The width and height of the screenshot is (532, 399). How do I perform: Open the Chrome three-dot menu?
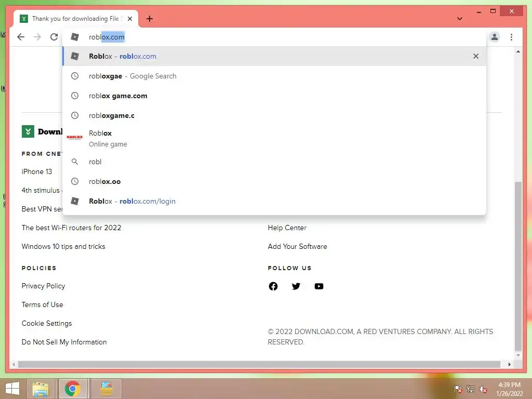511,37
